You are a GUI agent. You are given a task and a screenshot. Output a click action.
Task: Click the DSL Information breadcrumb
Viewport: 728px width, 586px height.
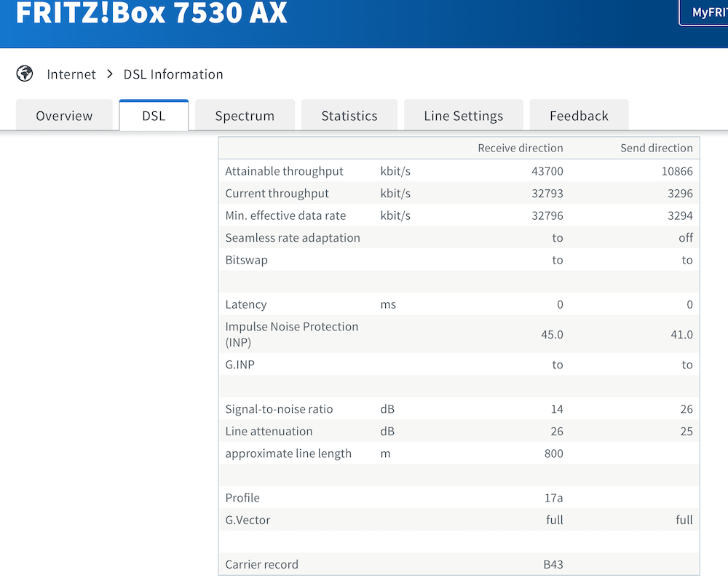173,74
